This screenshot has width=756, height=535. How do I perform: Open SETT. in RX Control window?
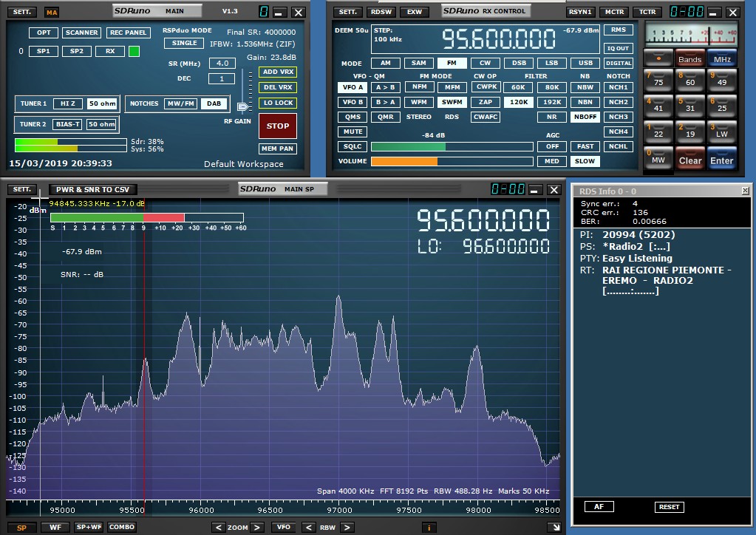[x=347, y=12]
